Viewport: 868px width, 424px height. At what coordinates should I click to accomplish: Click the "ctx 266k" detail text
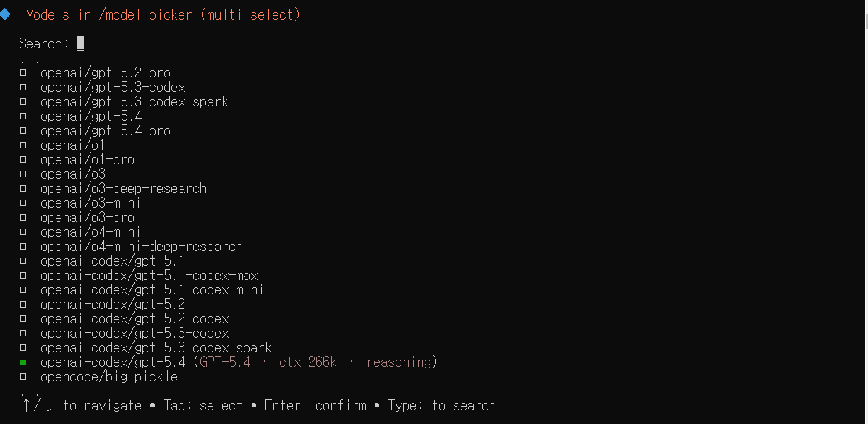[307, 362]
